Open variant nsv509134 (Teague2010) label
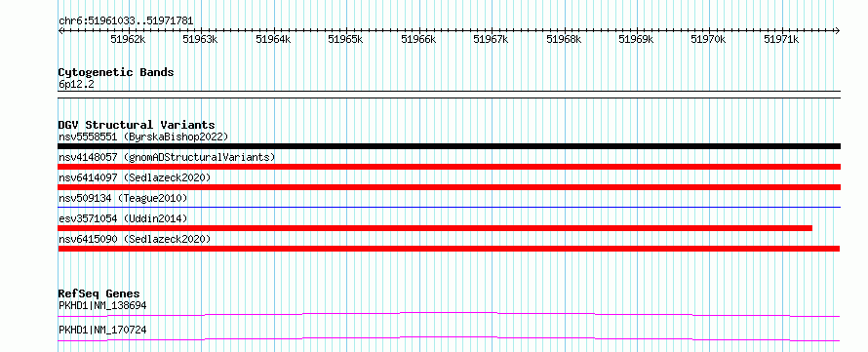868x352 pixels. pos(123,198)
